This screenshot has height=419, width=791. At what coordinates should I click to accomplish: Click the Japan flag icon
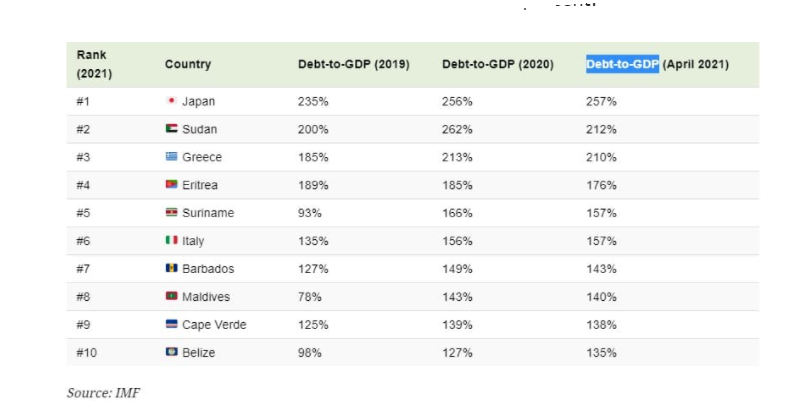pos(171,101)
